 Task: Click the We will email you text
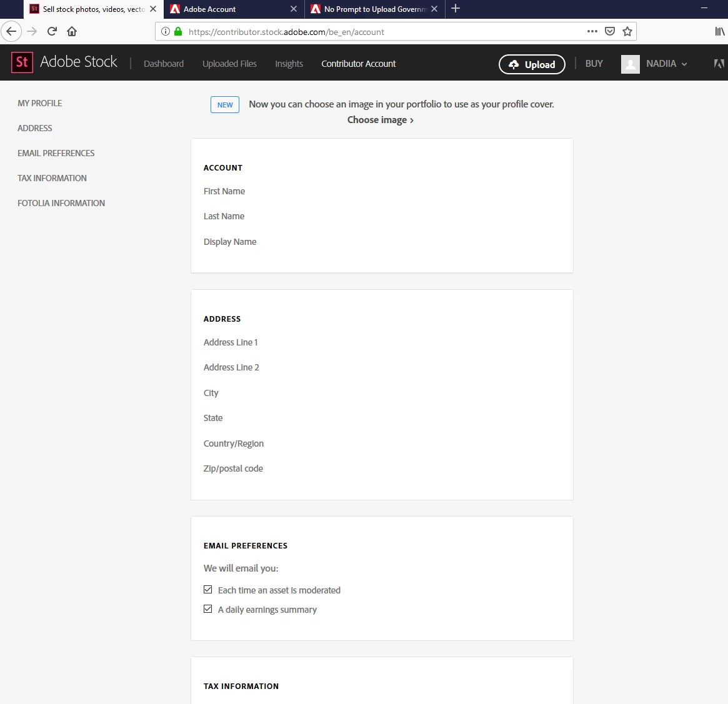241,568
